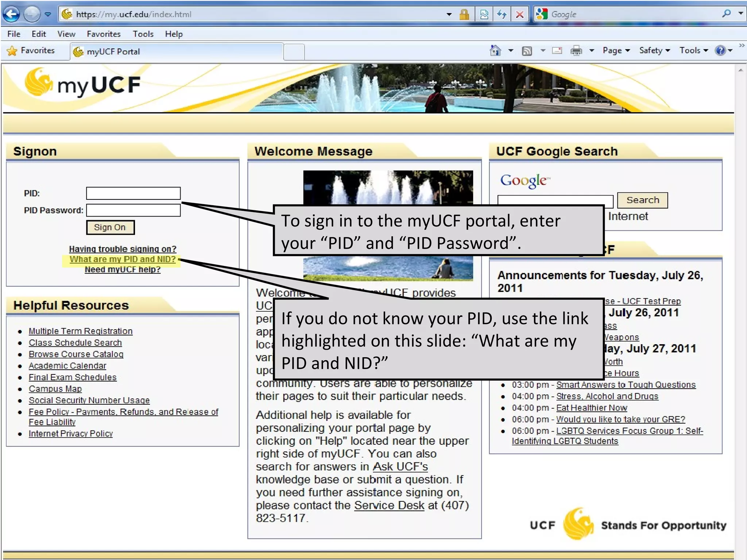Open Academic Calendar link

(x=67, y=366)
